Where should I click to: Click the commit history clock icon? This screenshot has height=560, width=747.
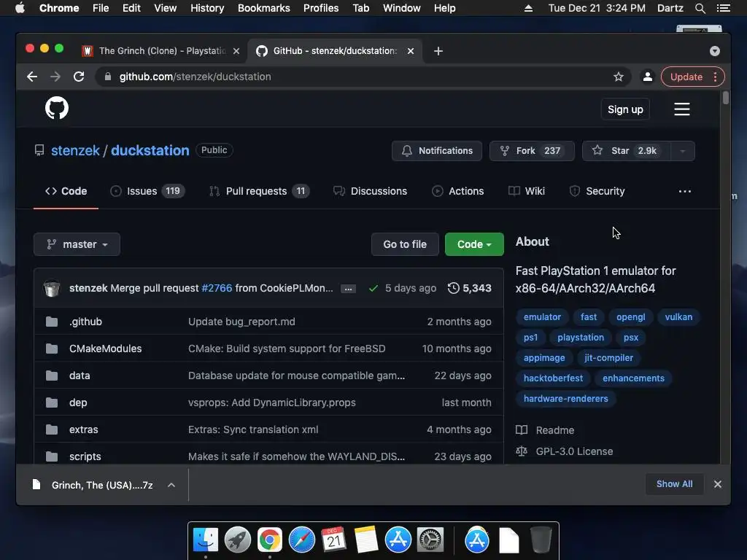point(454,288)
